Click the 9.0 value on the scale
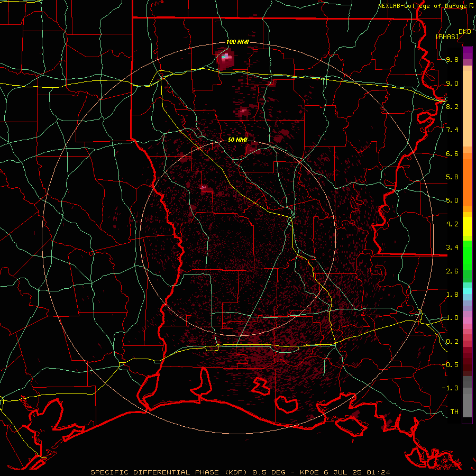Screen dimensions: 476x476 pos(452,83)
